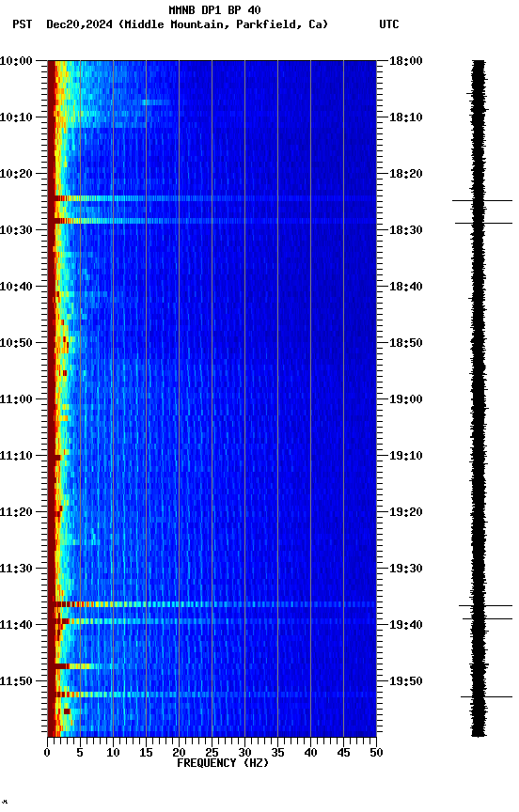Click the 10:50 PST time label
The image size is (519, 812).
16,343
